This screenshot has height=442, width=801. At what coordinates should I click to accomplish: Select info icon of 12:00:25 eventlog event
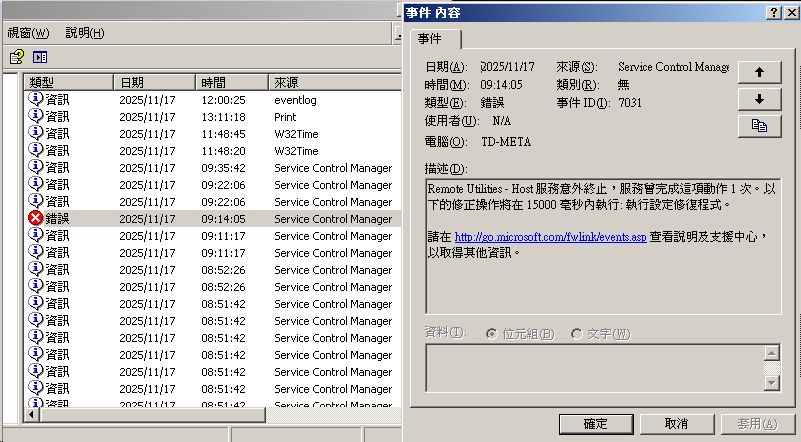35,99
